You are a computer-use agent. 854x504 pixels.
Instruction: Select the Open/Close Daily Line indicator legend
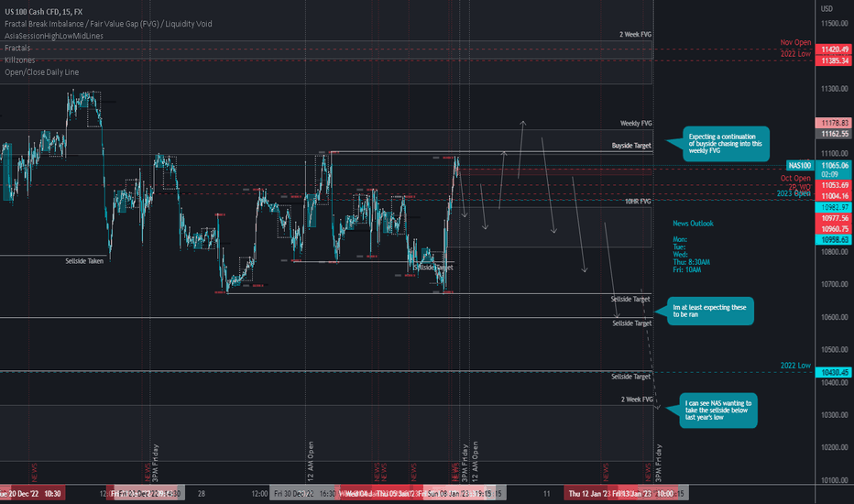[42, 71]
